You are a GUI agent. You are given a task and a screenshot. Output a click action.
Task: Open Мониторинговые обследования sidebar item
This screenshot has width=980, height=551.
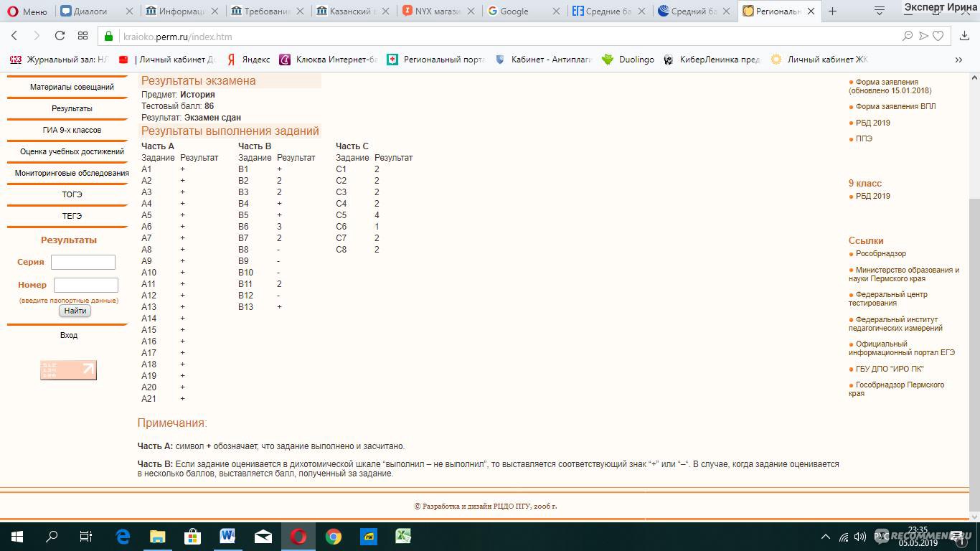coord(72,173)
